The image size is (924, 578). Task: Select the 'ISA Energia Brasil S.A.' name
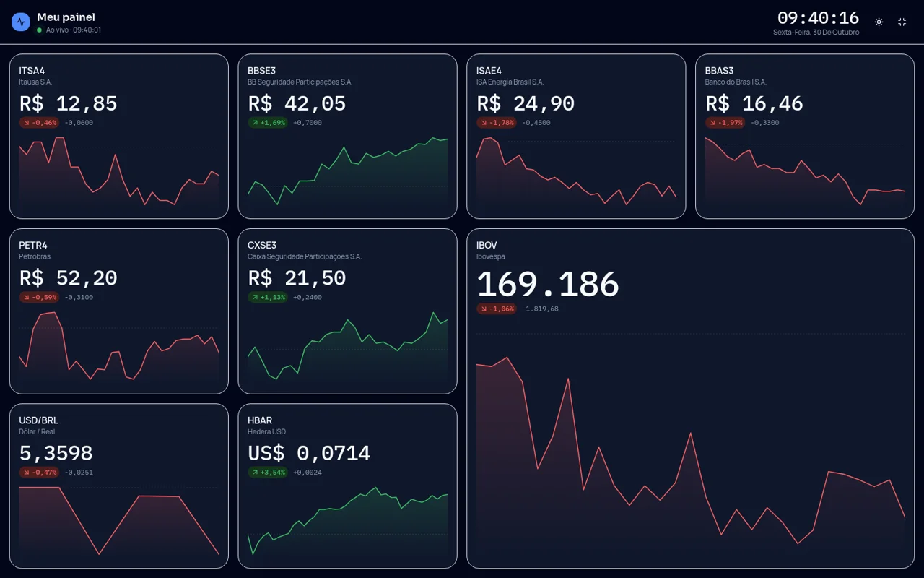510,82
